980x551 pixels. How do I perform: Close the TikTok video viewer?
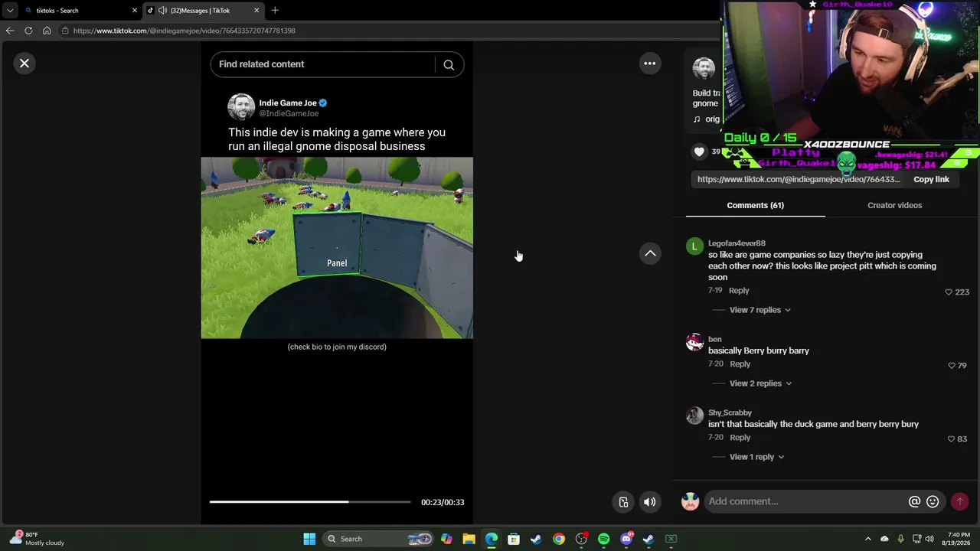(24, 64)
